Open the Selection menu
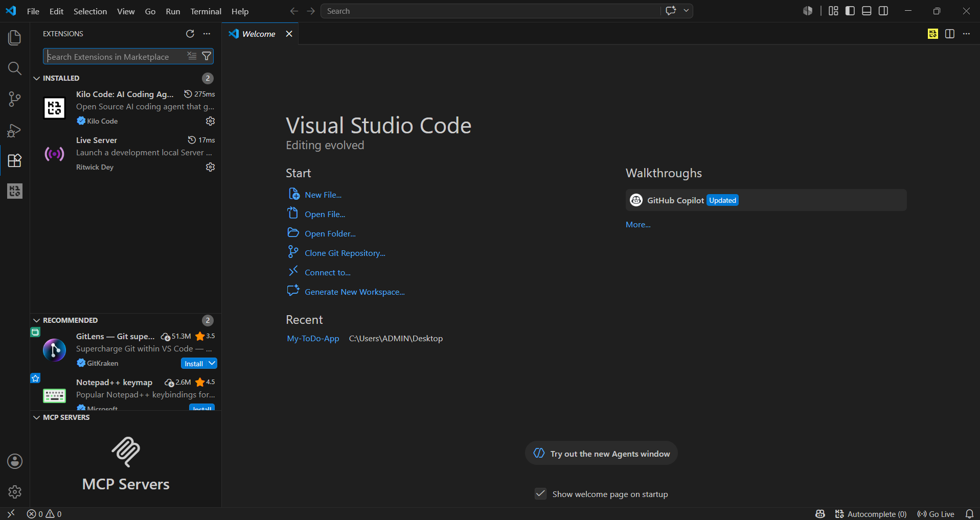Viewport: 980px width, 520px height. point(90,11)
